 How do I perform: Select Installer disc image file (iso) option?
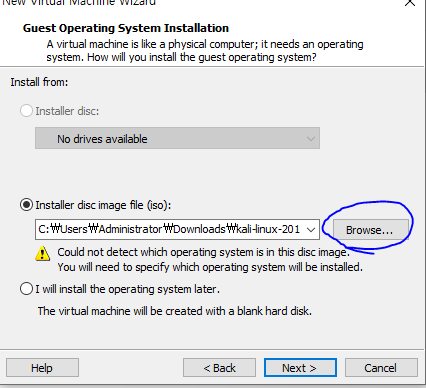26,205
